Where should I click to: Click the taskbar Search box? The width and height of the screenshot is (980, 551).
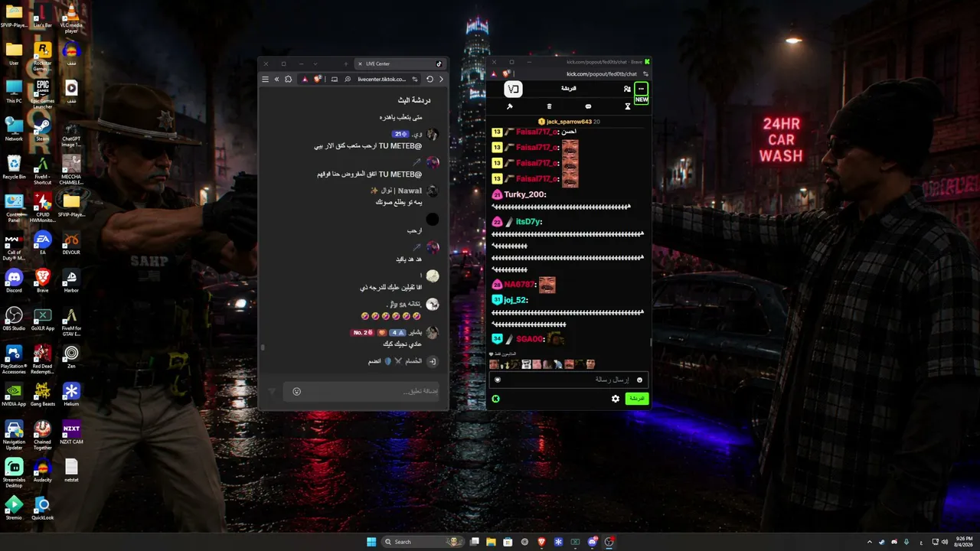pos(424,542)
